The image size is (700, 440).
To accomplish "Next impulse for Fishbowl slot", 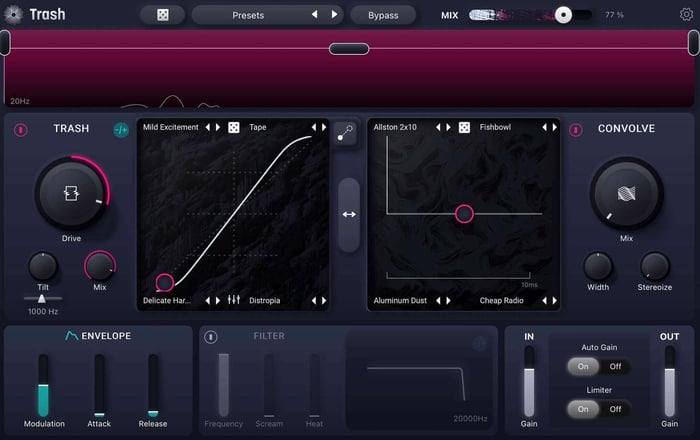I will tap(554, 127).
